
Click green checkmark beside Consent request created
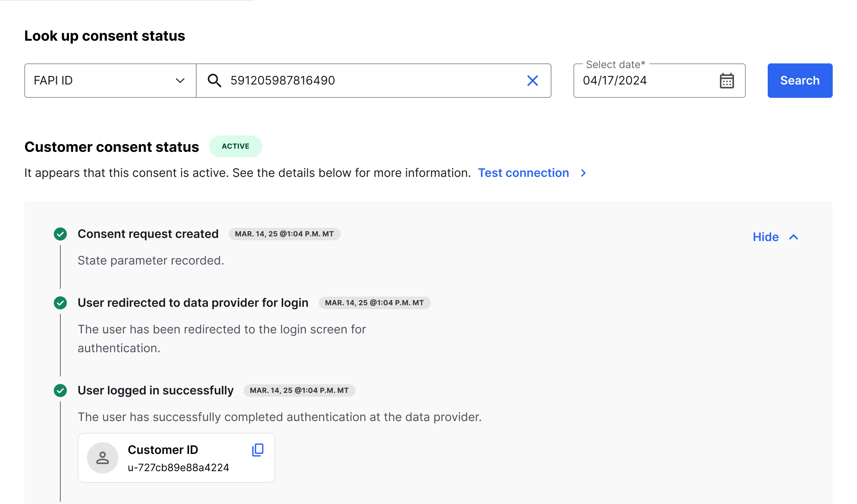click(60, 234)
